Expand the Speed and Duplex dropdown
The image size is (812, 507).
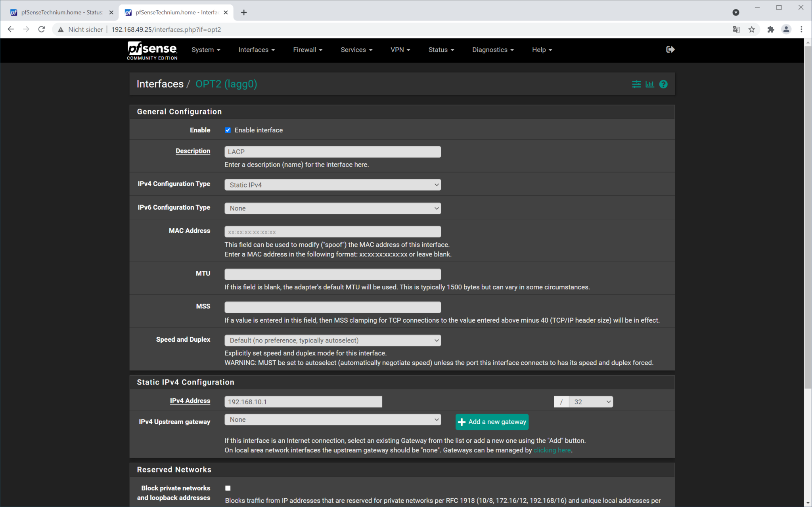pos(333,340)
